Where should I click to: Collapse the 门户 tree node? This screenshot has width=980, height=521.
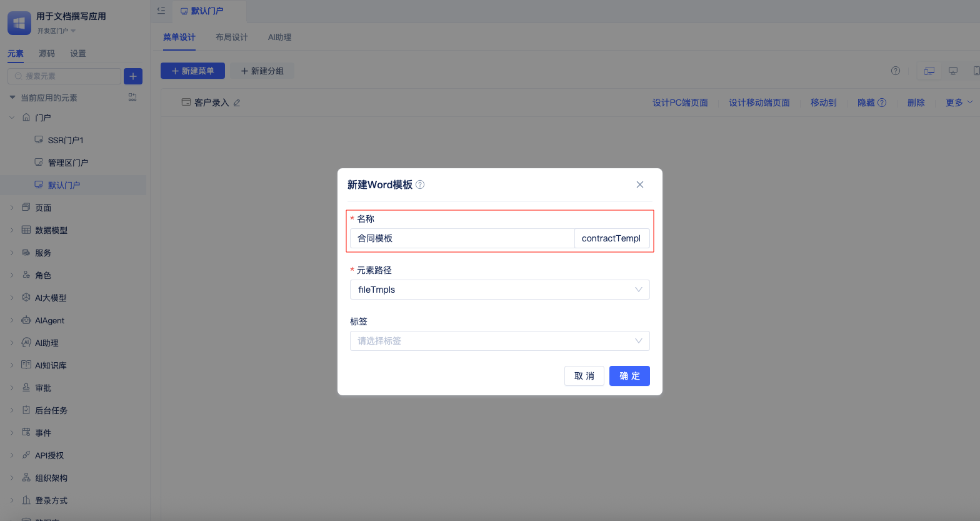click(x=12, y=117)
